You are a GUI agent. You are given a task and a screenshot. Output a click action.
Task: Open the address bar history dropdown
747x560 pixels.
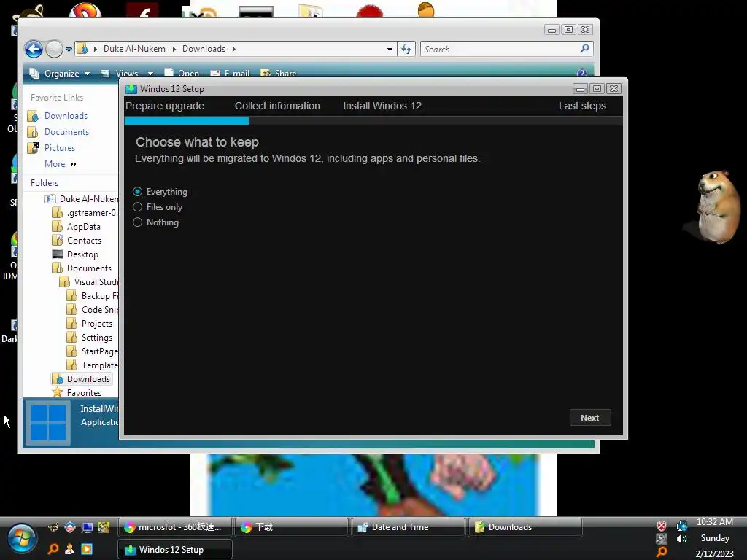(x=390, y=49)
